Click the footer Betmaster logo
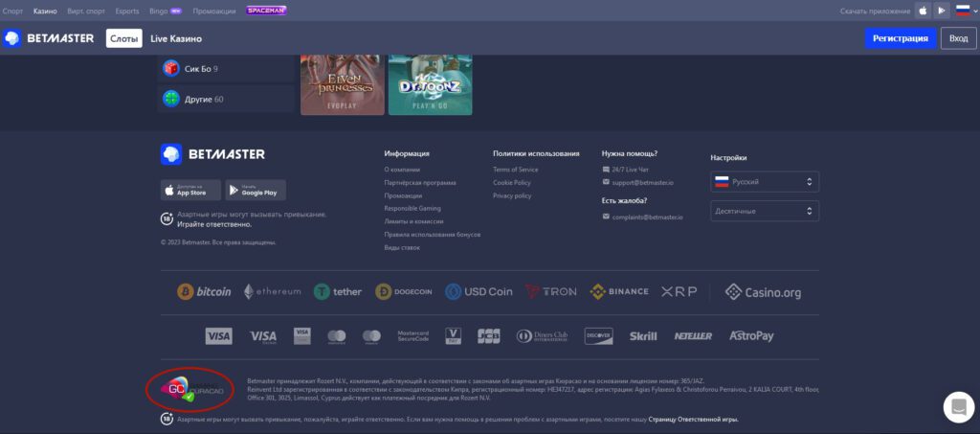Viewport: 980px width, 434px height. (212, 154)
